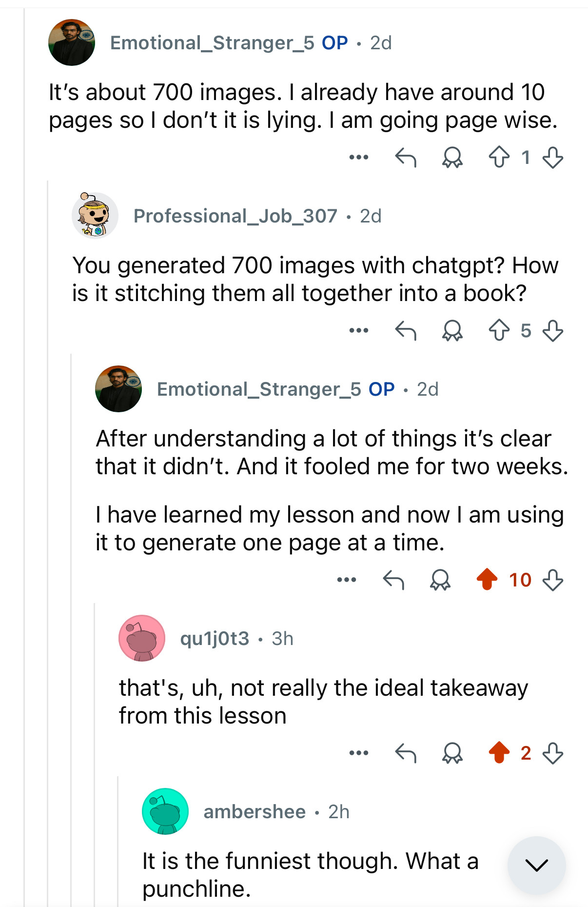
Task: Reply to the top Emotional_Stranger_5 comment
Action: pyautogui.click(x=407, y=157)
